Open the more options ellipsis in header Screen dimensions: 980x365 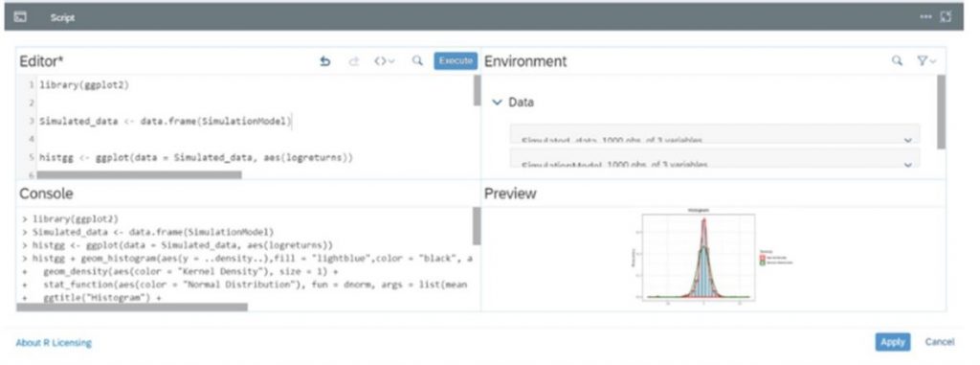[x=925, y=17]
